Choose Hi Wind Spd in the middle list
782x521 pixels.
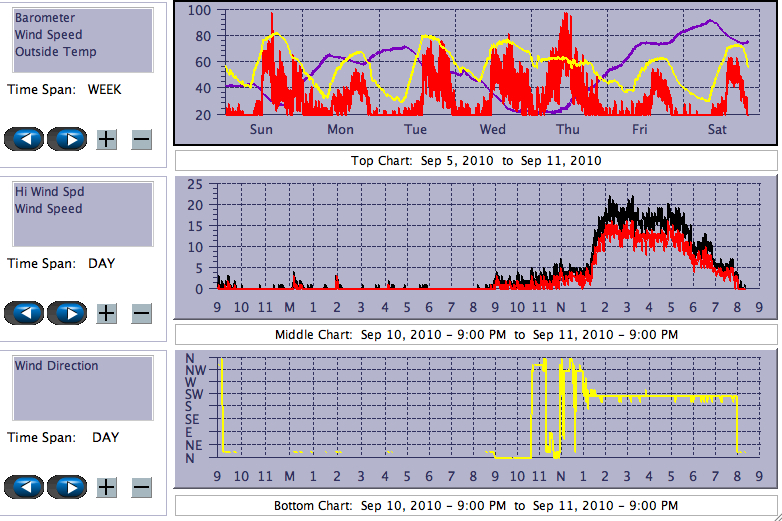pos(48,192)
